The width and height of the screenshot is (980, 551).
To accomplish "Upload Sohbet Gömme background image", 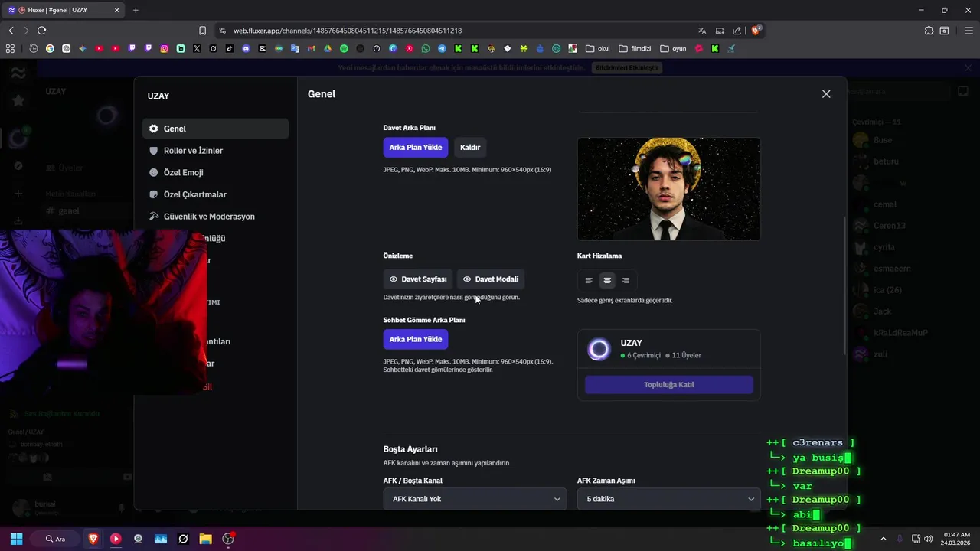I will (x=416, y=339).
